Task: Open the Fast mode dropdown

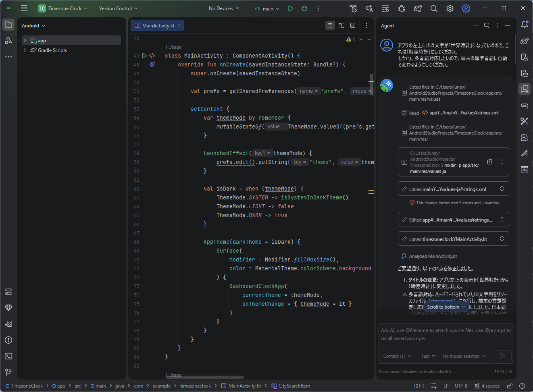Action: [428, 356]
